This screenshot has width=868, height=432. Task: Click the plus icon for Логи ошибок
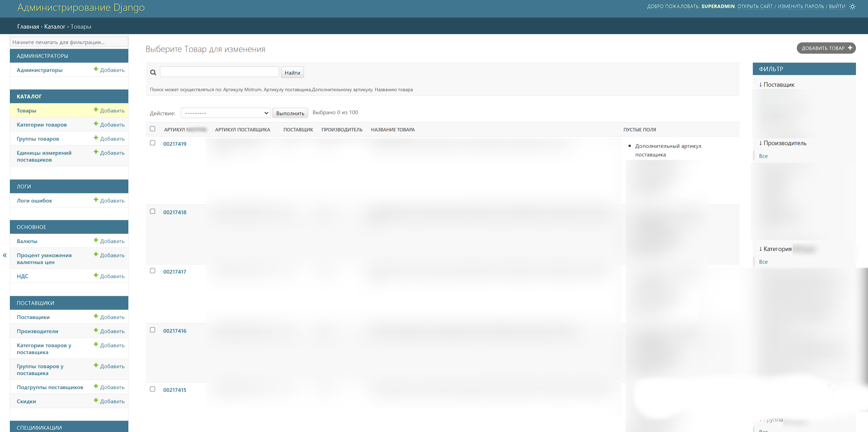(96, 200)
